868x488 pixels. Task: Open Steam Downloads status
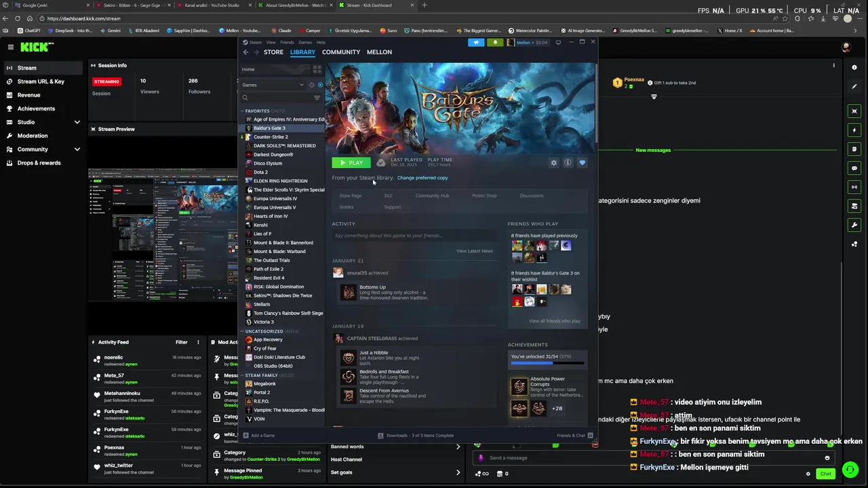416,435
